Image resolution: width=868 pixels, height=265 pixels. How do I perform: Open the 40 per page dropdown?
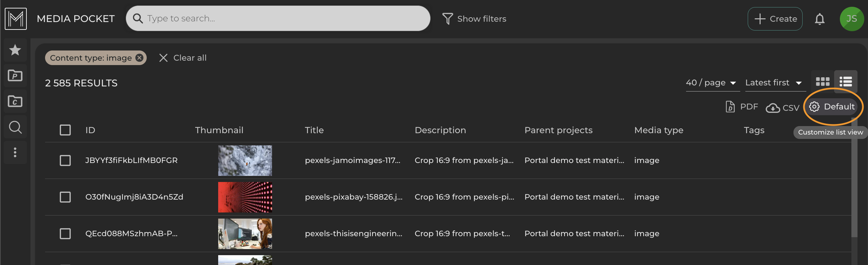click(x=712, y=82)
